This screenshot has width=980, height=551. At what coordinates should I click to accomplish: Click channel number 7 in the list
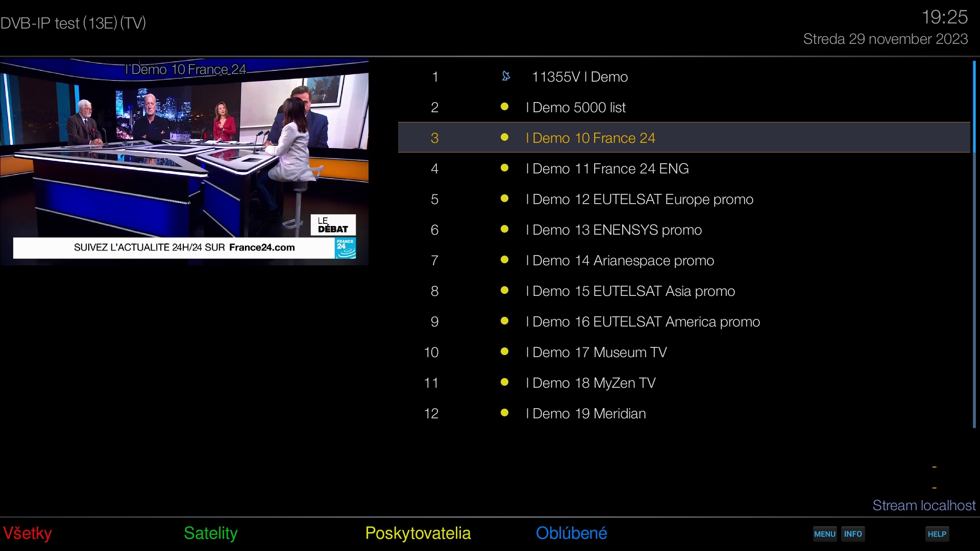click(435, 260)
